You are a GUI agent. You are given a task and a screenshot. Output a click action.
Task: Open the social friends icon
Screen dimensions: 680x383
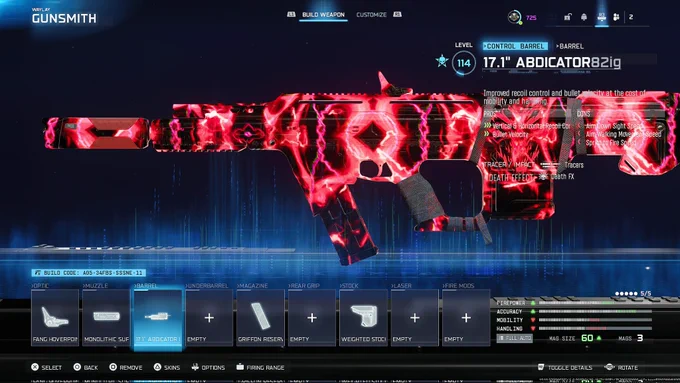click(616, 17)
